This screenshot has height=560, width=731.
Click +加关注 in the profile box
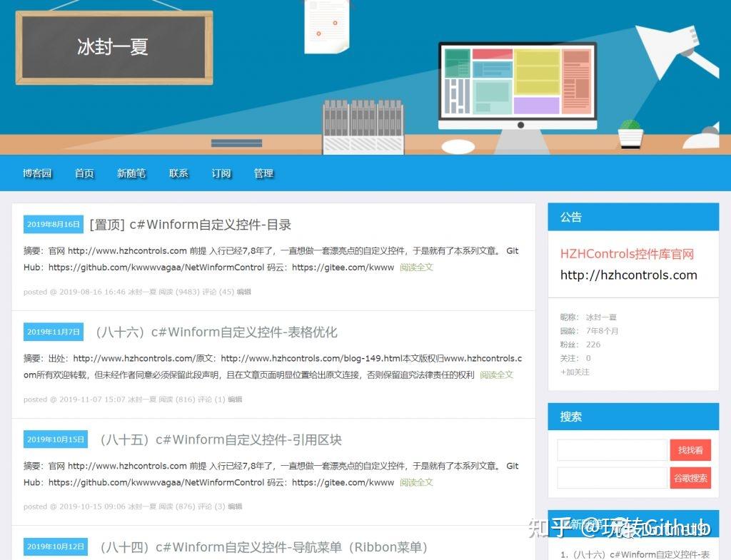575,372
